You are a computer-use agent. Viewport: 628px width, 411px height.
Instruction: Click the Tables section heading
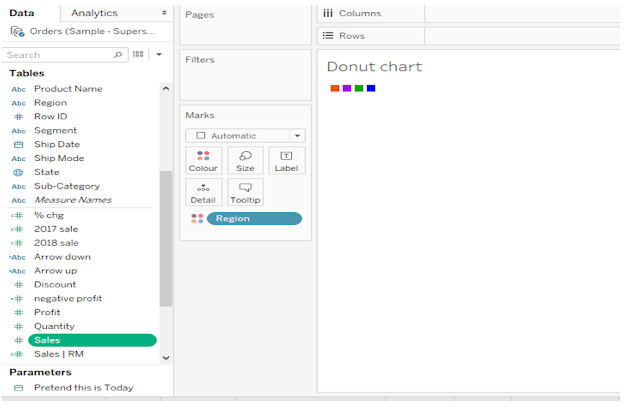pos(27,73)
